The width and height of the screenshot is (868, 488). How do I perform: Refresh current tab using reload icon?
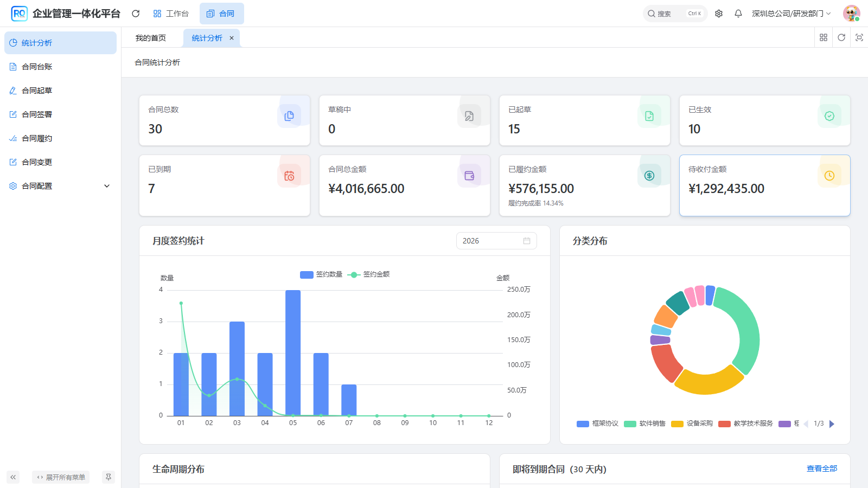coord(841,37)
